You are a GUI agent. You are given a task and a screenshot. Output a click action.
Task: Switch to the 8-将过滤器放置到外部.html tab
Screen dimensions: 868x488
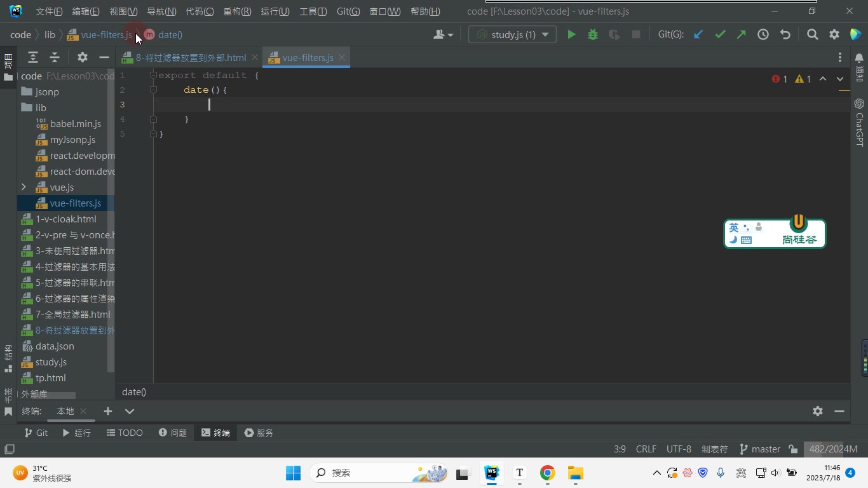(191, 57)
